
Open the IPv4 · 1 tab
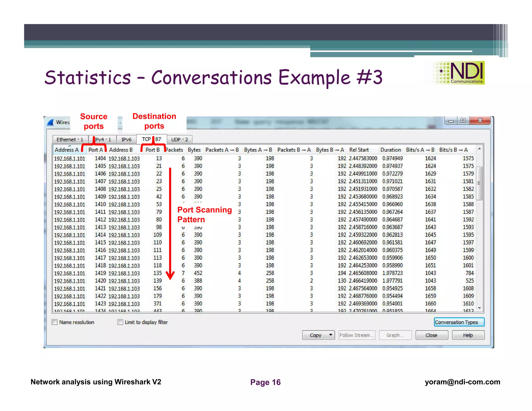point(102,140)
